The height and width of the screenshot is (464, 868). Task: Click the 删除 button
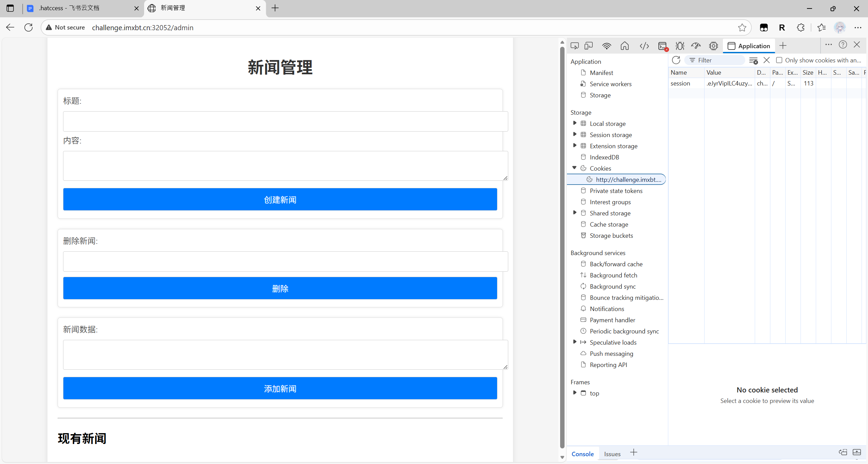280,288
